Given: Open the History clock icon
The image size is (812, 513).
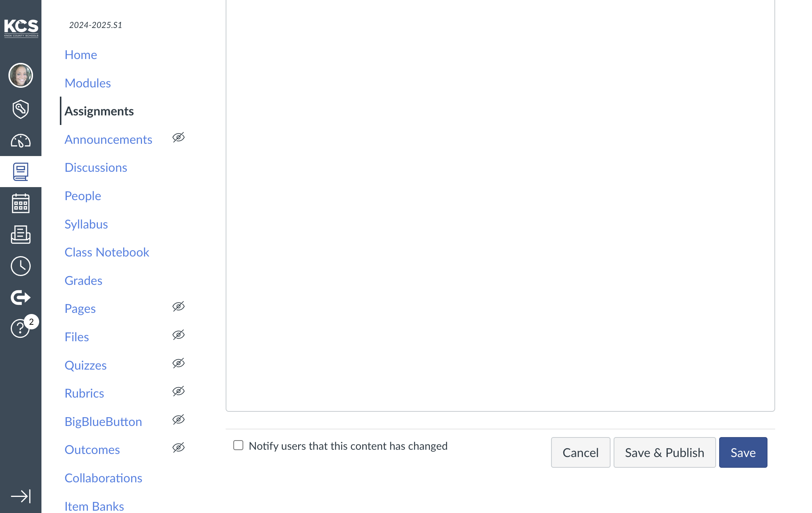Looking at the screenshot, I should tap(21, 266).
